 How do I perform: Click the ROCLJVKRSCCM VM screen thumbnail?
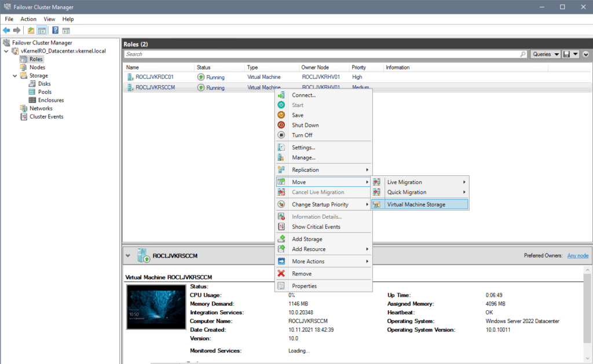coord(156,307)
